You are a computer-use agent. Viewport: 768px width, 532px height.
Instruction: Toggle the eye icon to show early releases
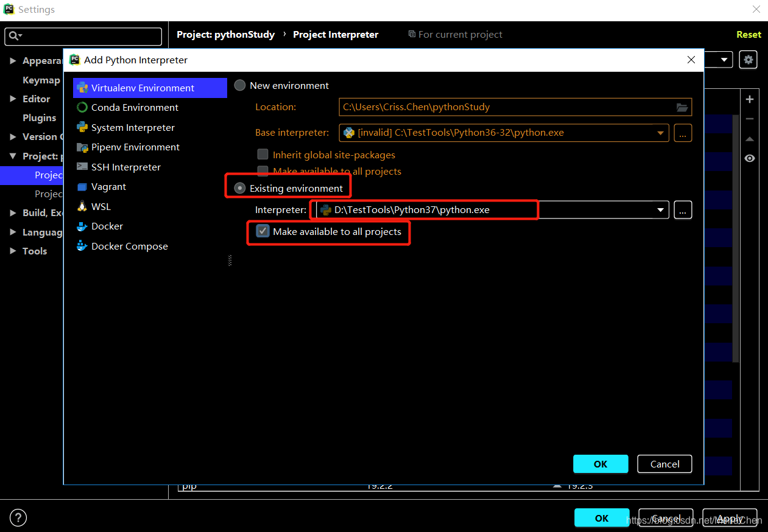pos(750,158)
